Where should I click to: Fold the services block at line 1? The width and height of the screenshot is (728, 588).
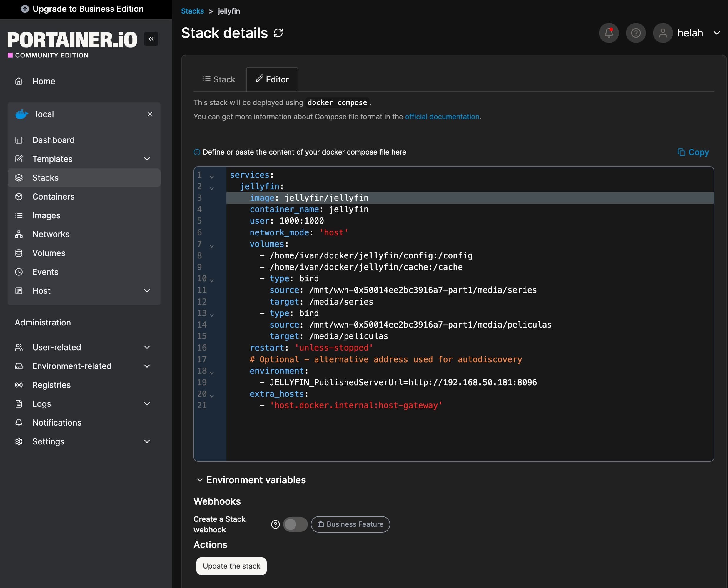point(211,177)
